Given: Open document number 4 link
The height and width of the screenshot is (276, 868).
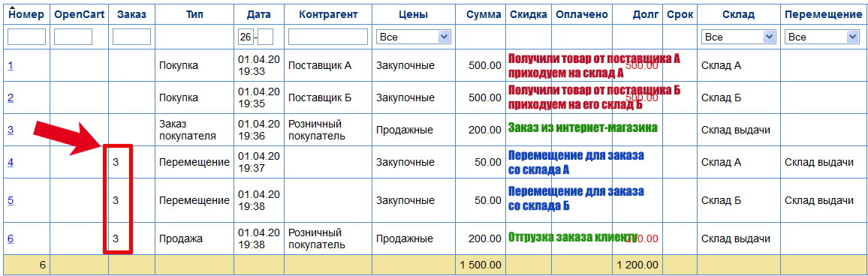Looking at the screenshot, I should click(x=11, y=162).
